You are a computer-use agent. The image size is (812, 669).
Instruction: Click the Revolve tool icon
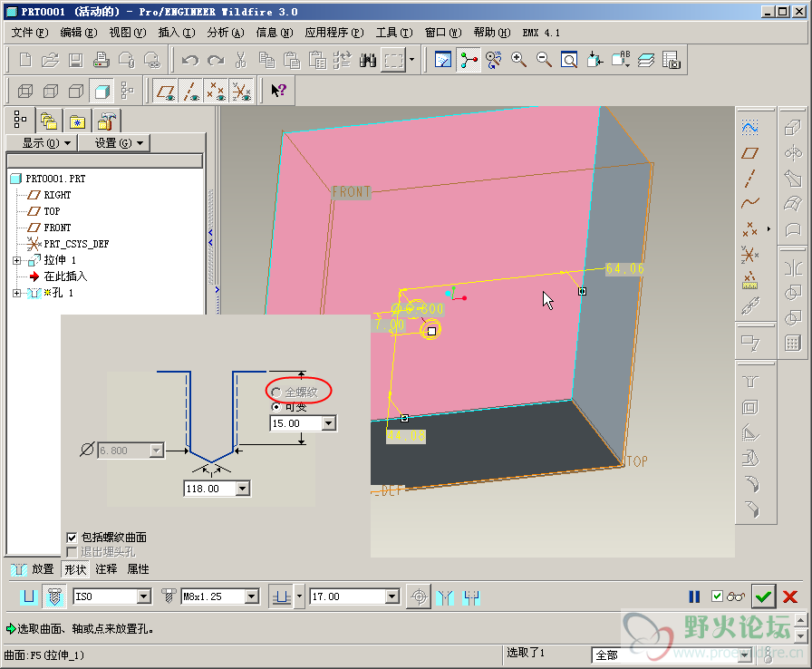pyautogui.click(x=793, y=153)
